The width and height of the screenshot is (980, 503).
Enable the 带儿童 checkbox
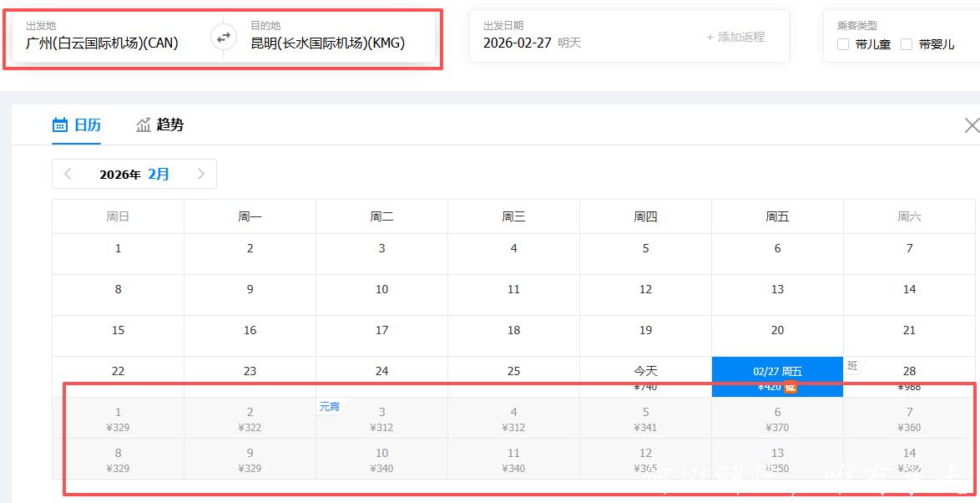tap(843, 44)
